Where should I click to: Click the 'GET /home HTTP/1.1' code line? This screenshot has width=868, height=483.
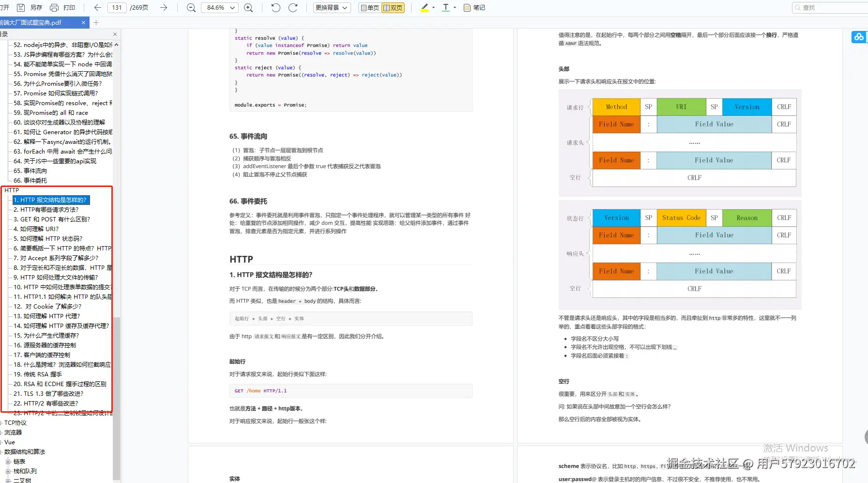point(260,391)
